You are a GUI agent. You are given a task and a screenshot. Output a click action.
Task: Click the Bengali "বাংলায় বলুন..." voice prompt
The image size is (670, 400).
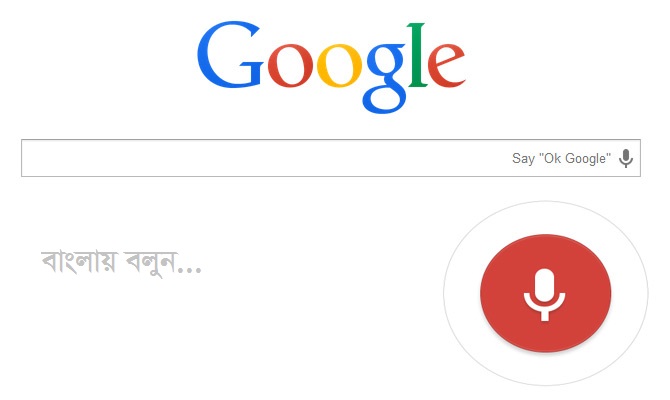[121, 262]
